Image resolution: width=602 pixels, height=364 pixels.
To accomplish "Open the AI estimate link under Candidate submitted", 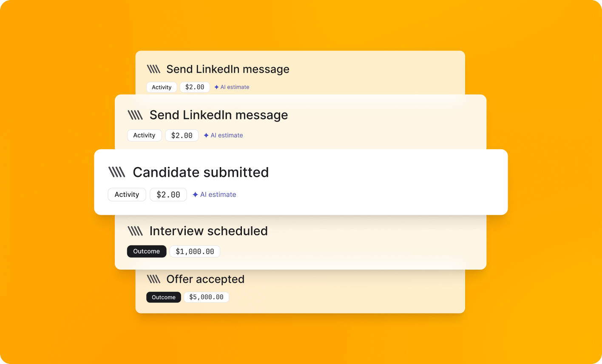I will click(x=218, y=194).
